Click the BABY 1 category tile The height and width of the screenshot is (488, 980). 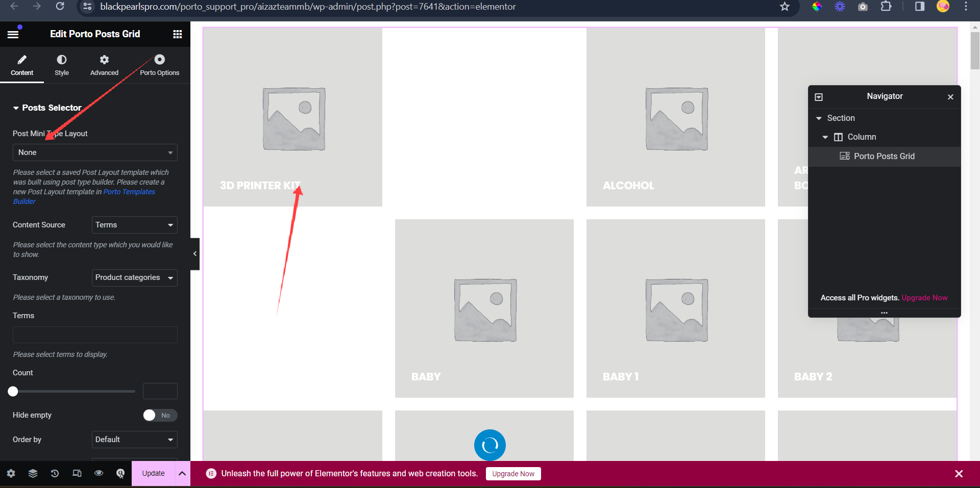point(676,309)
